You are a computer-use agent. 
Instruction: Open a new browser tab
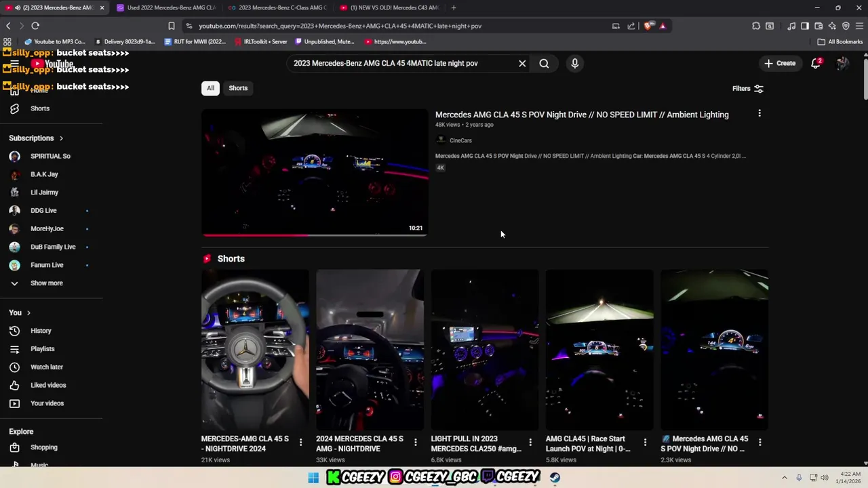(x=454, y=7)
